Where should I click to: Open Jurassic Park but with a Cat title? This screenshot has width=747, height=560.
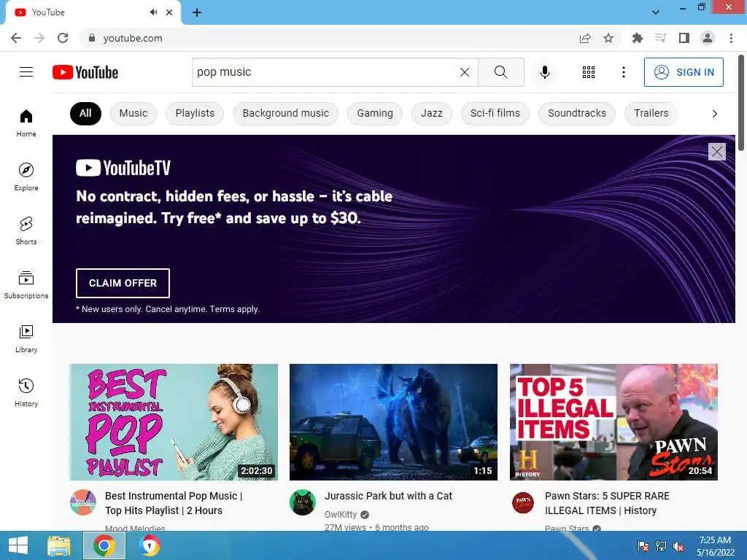pos(388,496)
